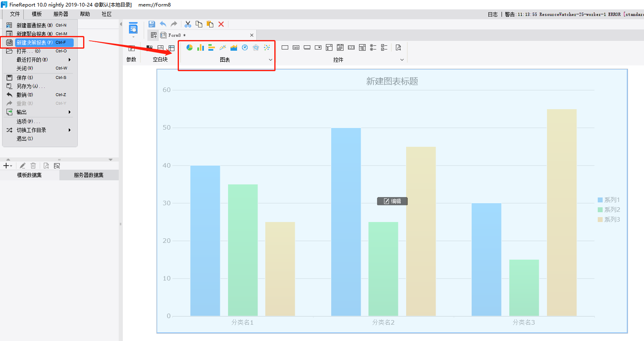This screenshot has height=341, width=644.
Task: Pick the checkbox group widget icon
Action: click(384, 47)
